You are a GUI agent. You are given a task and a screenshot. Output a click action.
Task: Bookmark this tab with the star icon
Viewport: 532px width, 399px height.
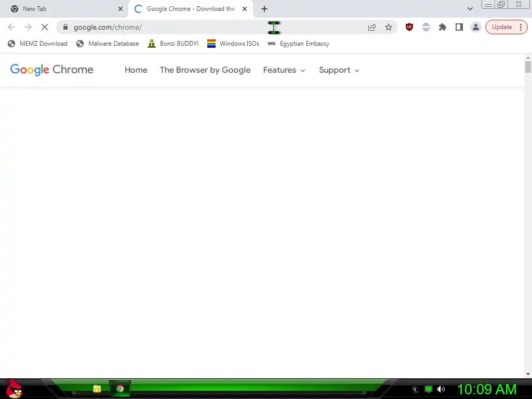[x=389, y=27]
